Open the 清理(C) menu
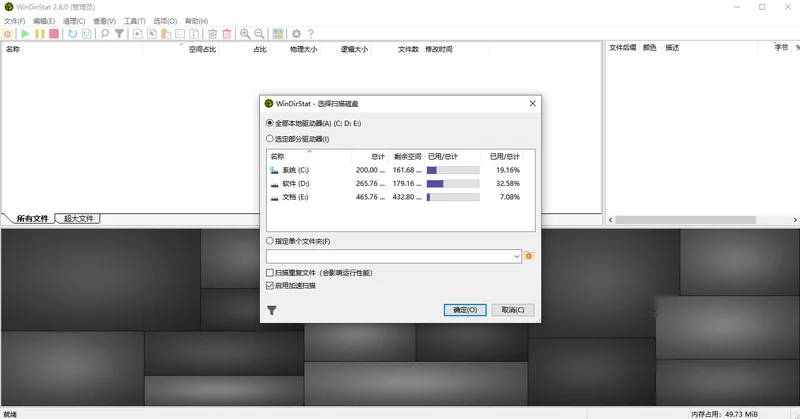The width and height of the screenshot is (800, 419). click(x=74, y=21)
